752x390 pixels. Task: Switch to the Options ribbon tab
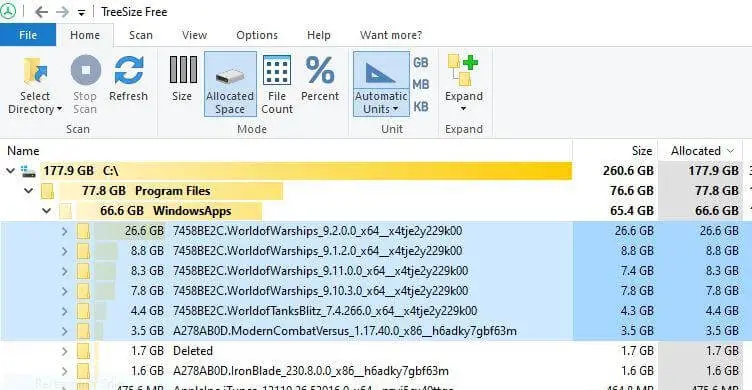point(257,35)
